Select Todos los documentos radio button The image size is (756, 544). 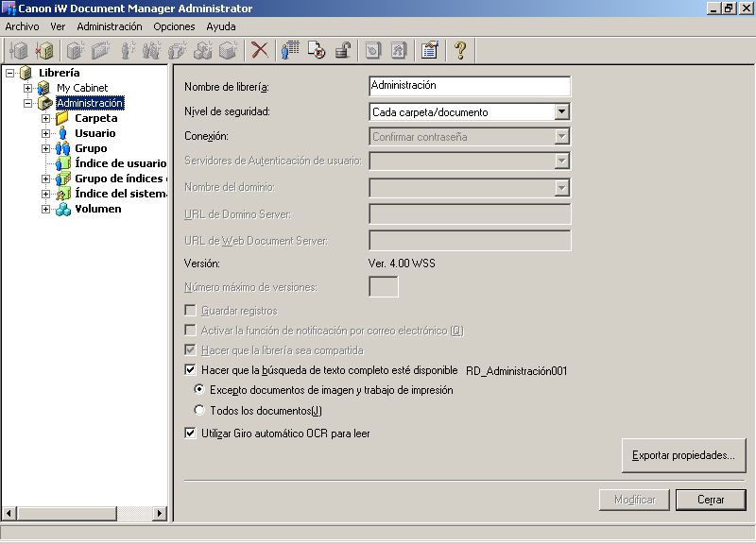coord(199,410)
